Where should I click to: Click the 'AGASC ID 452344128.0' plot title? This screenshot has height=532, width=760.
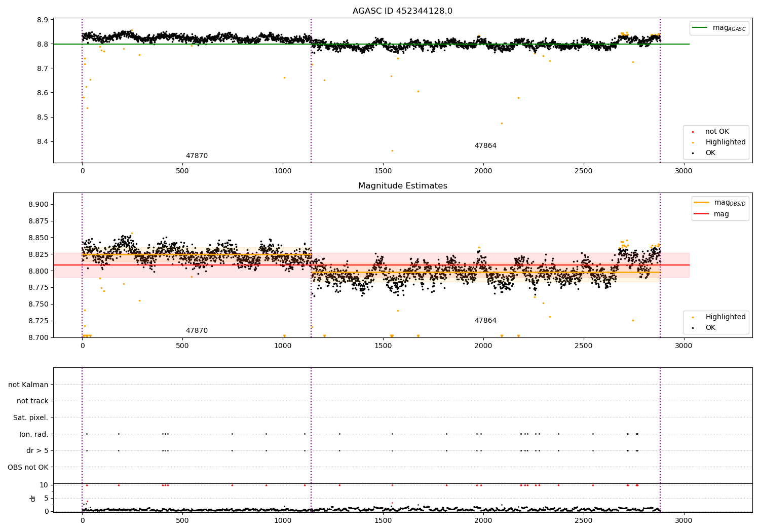402,11
